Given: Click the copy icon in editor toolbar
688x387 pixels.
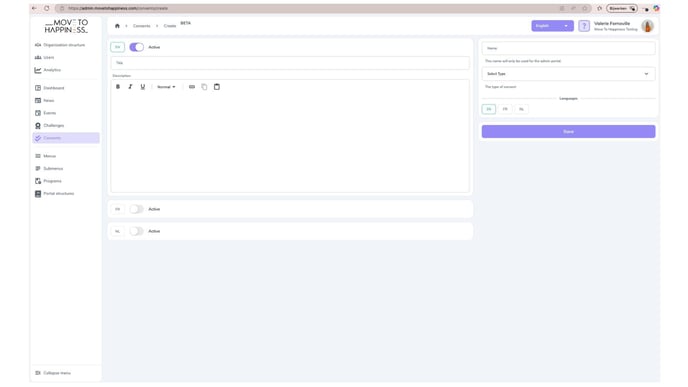Looking at the screenshot, I should click(x=204, y=87).
